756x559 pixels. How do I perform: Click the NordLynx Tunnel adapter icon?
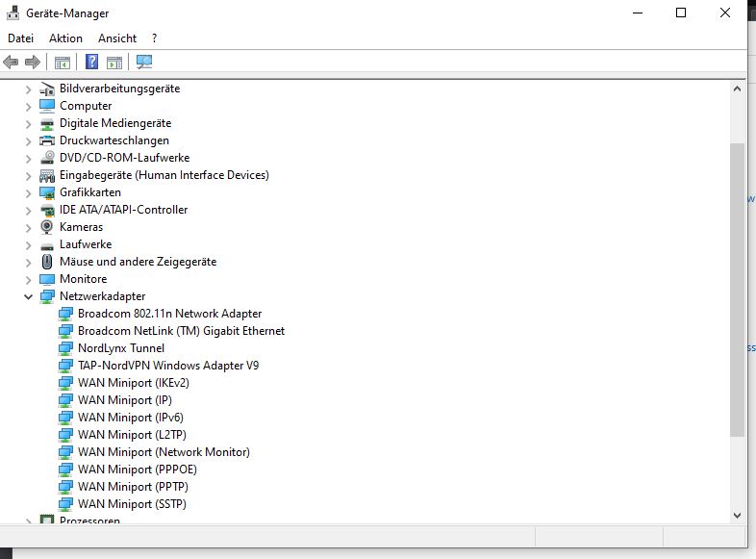[65, 348]
